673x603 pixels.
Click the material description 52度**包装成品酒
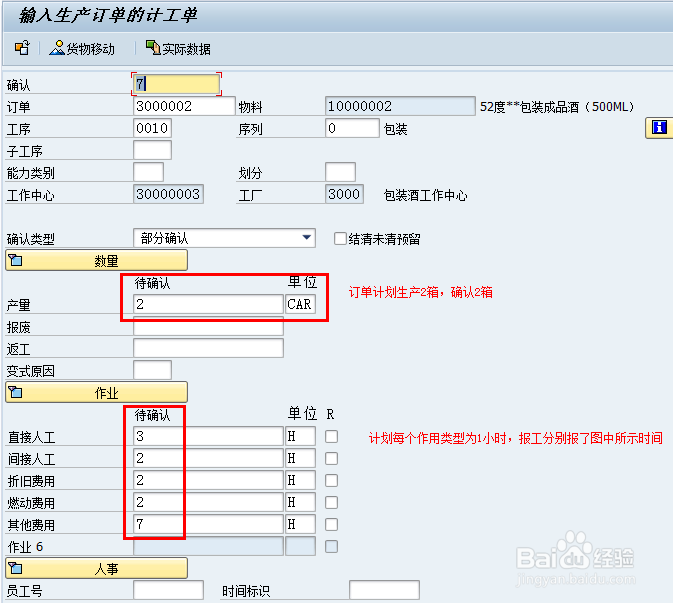coord(557,106)
